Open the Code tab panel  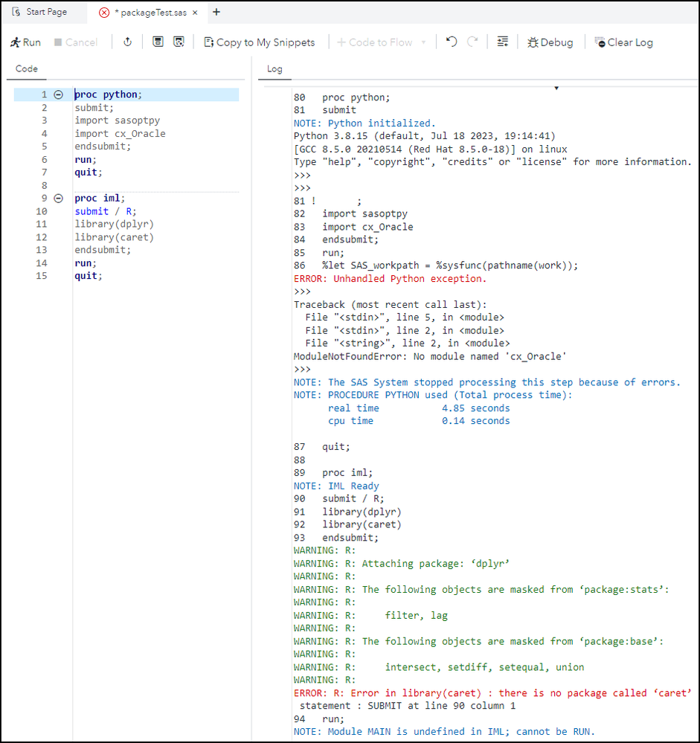[27, 68]
